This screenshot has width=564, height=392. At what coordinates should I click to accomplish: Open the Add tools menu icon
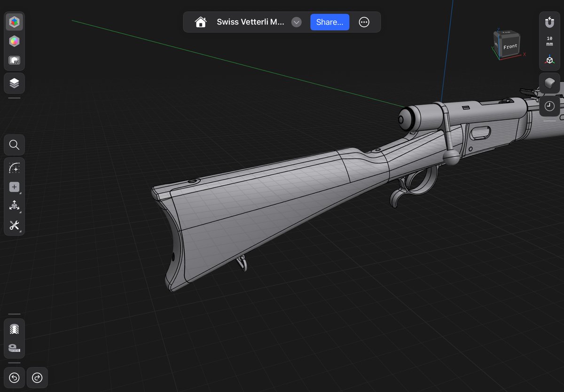point(14,187)
